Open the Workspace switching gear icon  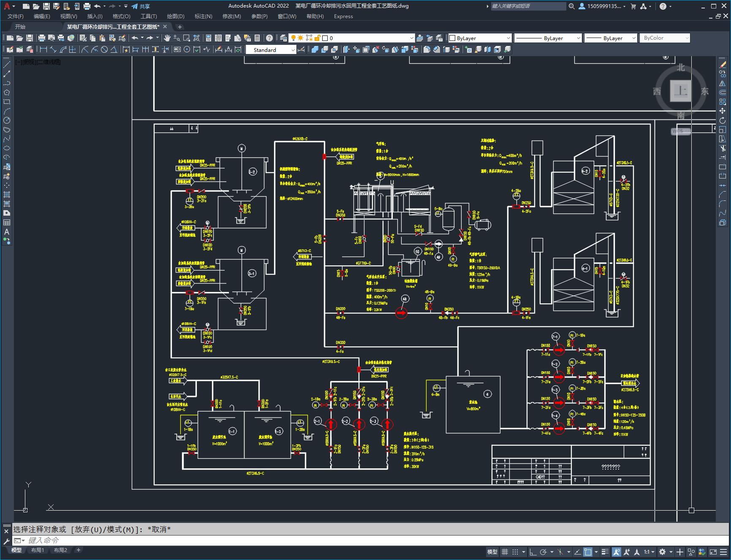click(662, 552)
